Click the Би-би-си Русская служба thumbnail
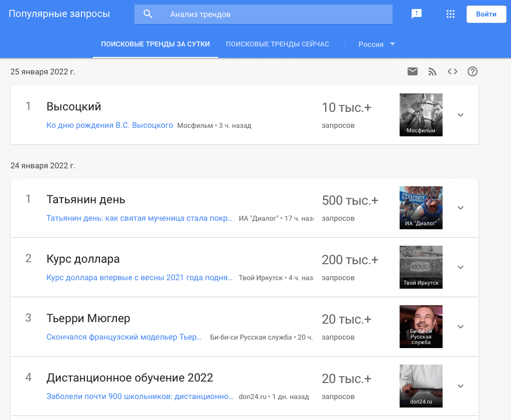 421,327
